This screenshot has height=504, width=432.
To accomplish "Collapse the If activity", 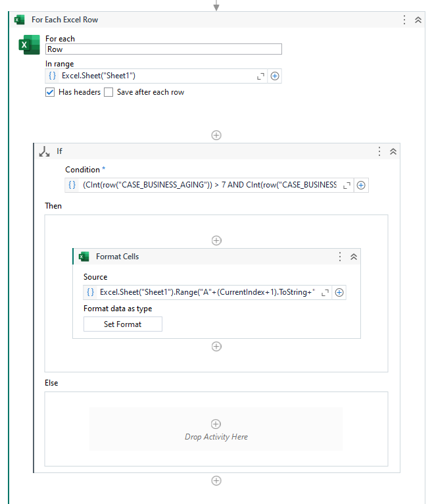I will click(x=393, y=152).
